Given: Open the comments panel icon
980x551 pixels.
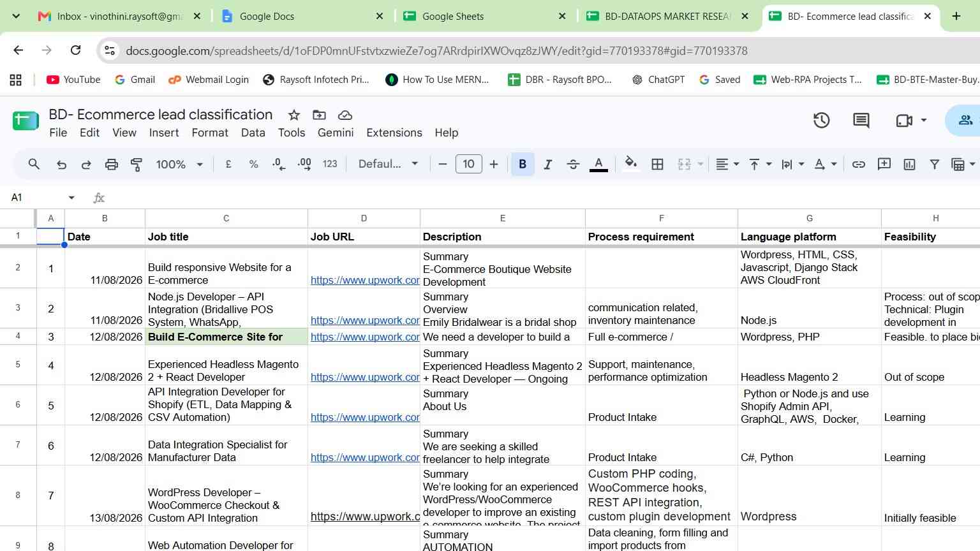Looking at the screenshot, I should pos(861,120).
